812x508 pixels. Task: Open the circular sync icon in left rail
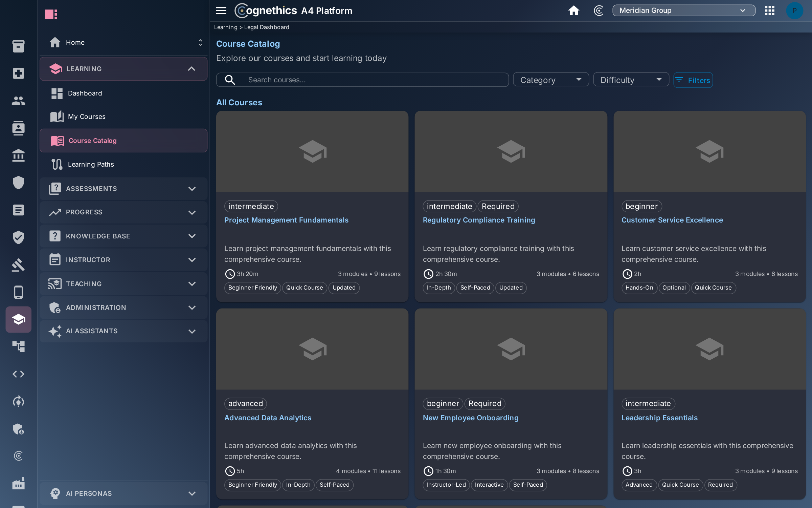tap(18, 401)
